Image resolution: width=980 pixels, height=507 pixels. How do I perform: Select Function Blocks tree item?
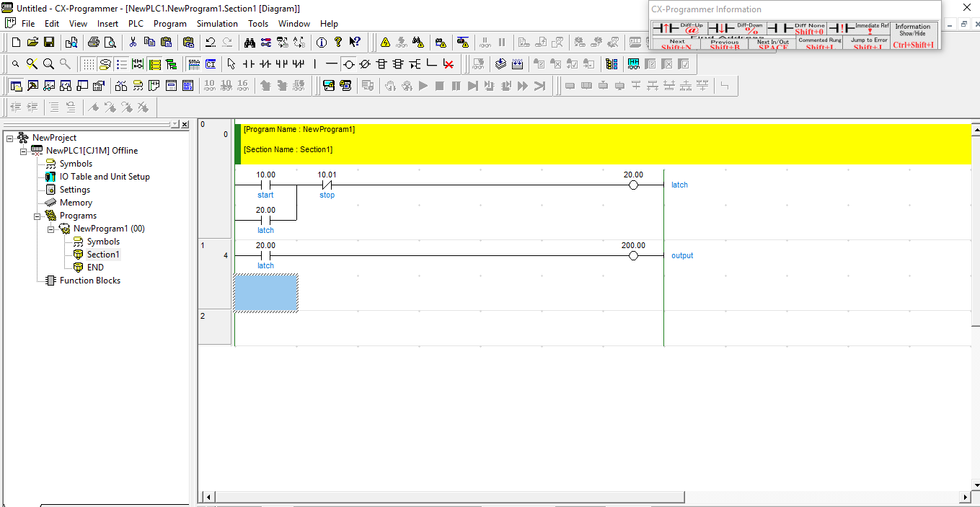pyautogui.click(x=89, y=281)
